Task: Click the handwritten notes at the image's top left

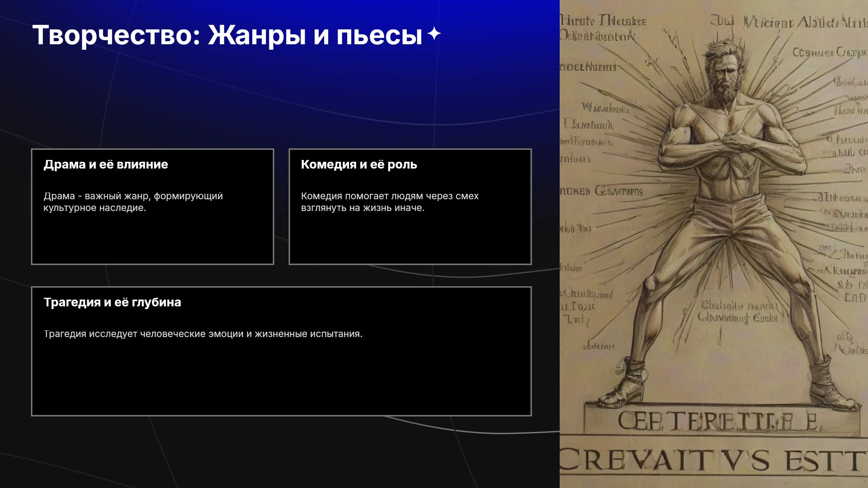Action: (604, 28)
